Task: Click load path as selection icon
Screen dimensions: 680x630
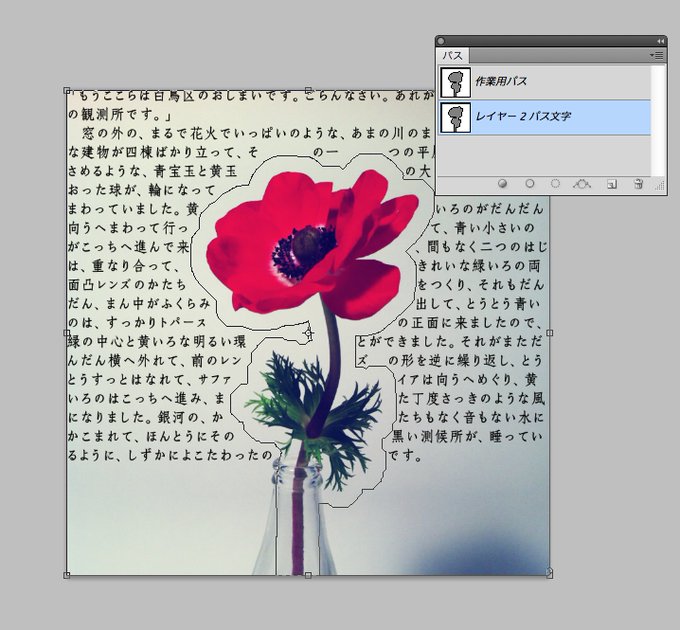Action: [x=555, y=184]
